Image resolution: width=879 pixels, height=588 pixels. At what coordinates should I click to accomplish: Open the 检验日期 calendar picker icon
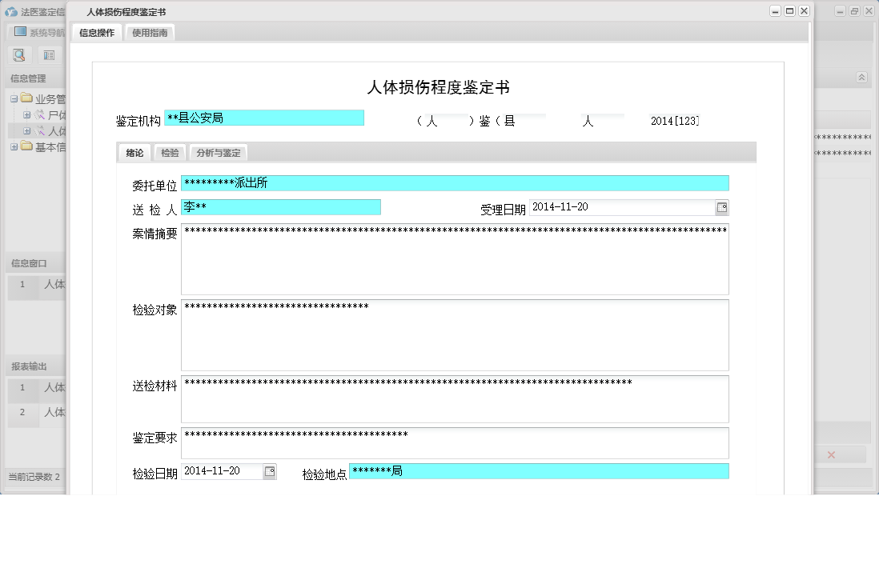click(x=271, y=471)
